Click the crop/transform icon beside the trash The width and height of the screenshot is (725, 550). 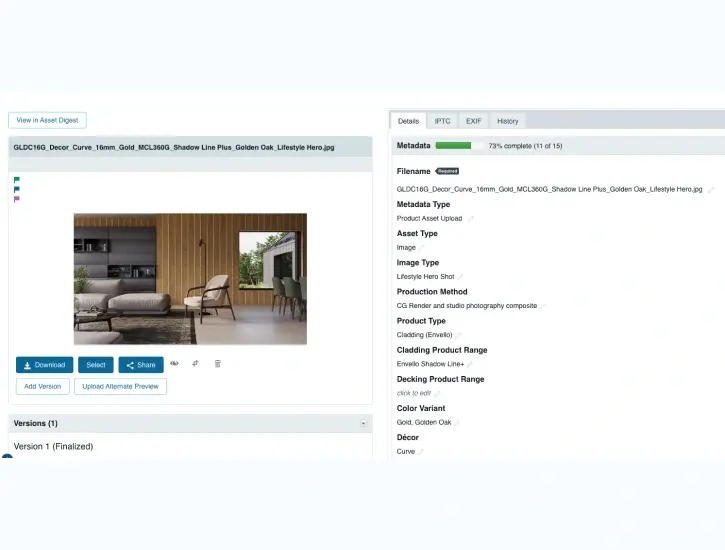[196, 364]
